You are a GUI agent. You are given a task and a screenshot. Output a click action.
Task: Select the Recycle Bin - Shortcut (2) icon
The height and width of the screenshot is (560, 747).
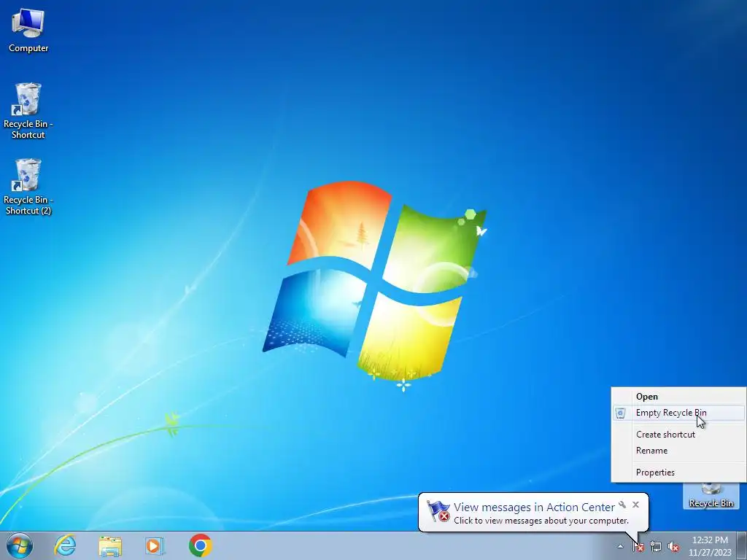(x=28, y=187)
